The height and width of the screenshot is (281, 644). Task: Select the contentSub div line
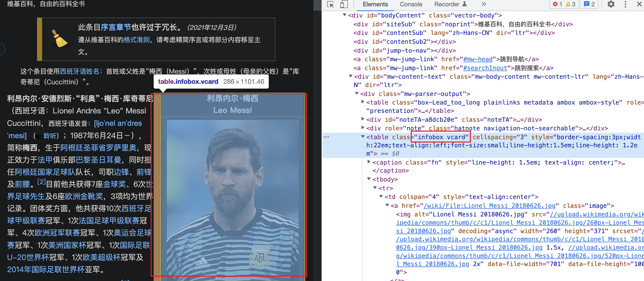click(454, 33)
